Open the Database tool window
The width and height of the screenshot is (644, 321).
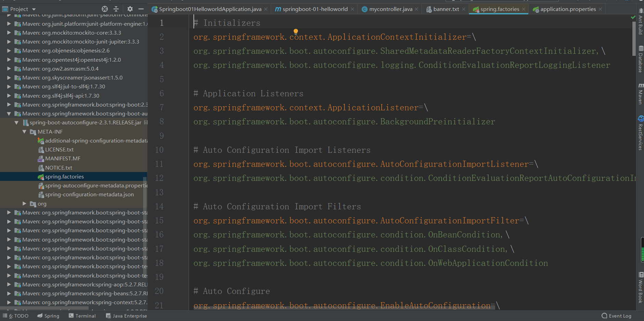click(x=640, y=59)
